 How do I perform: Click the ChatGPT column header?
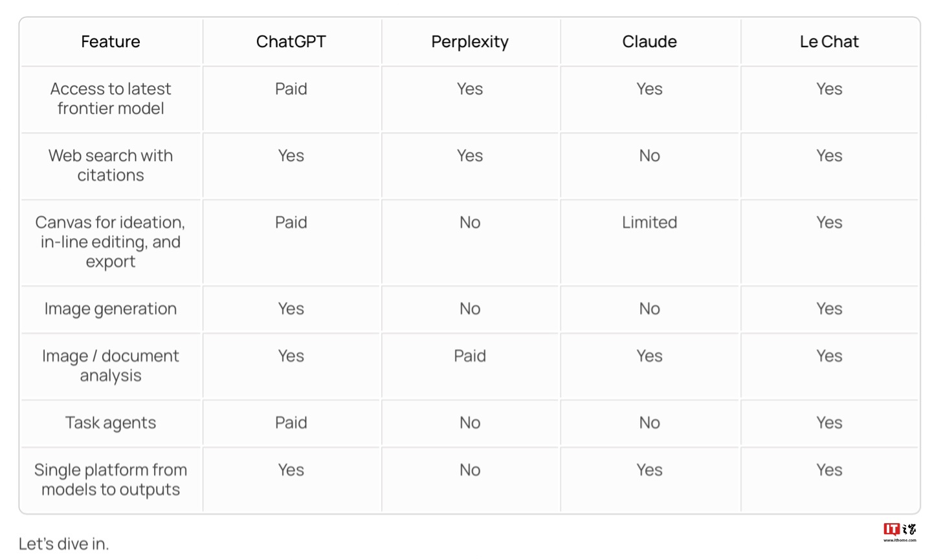tap(291, 42)
